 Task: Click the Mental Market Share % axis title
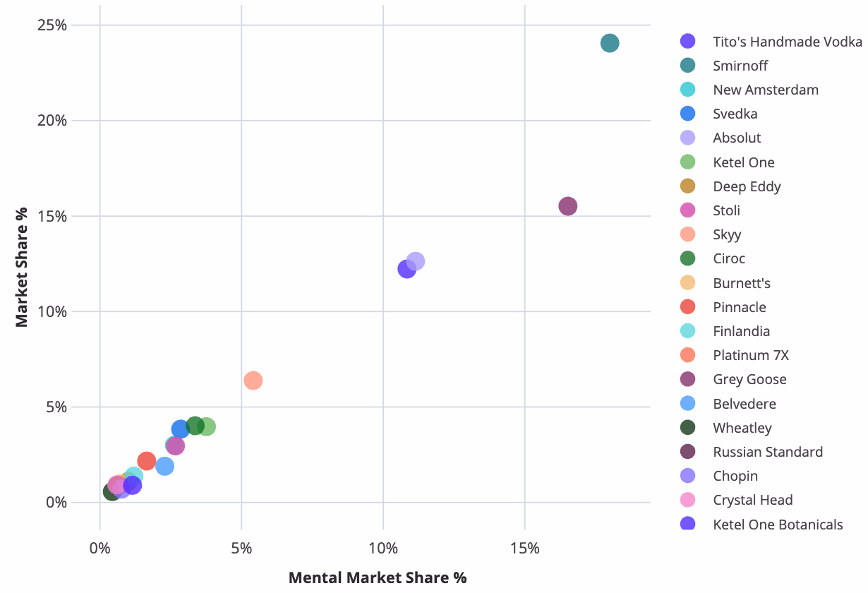tap(378, 577)
